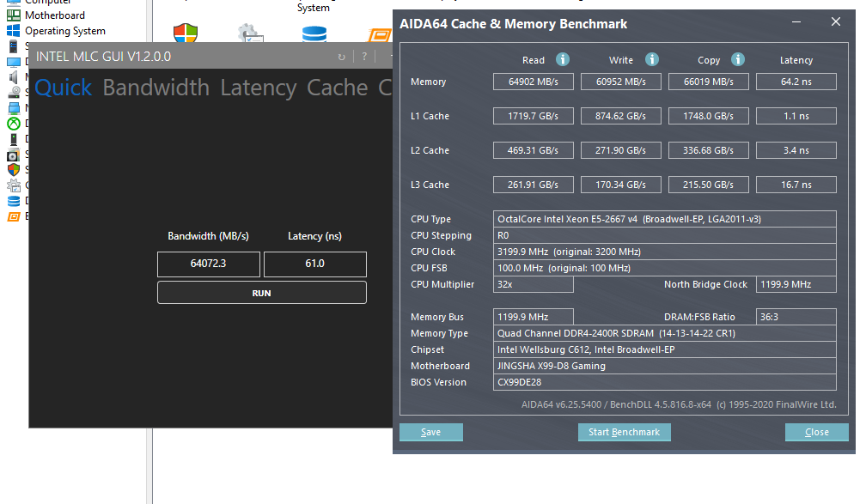The width and height of the screenshot is (866, 504).
Task: Click the L2 Cache Latency value 3.4 ns
Action: click(x=796, y=150)
